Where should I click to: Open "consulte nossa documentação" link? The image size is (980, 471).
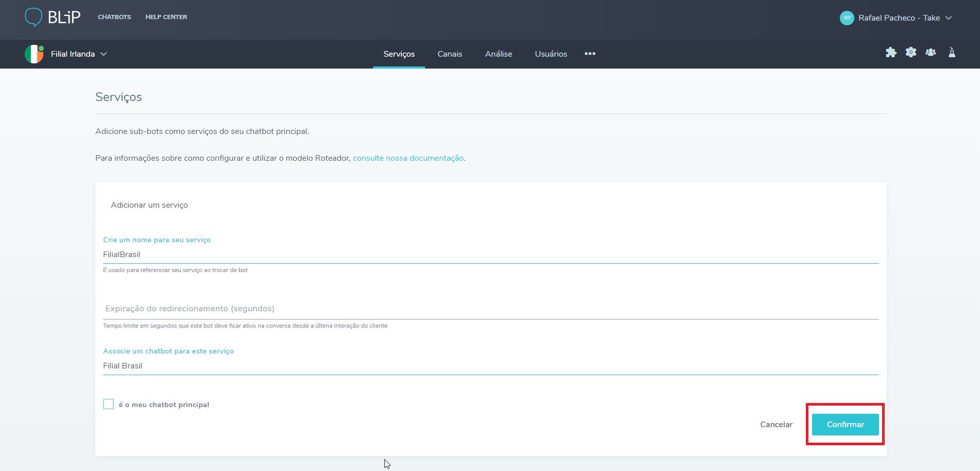408,158
